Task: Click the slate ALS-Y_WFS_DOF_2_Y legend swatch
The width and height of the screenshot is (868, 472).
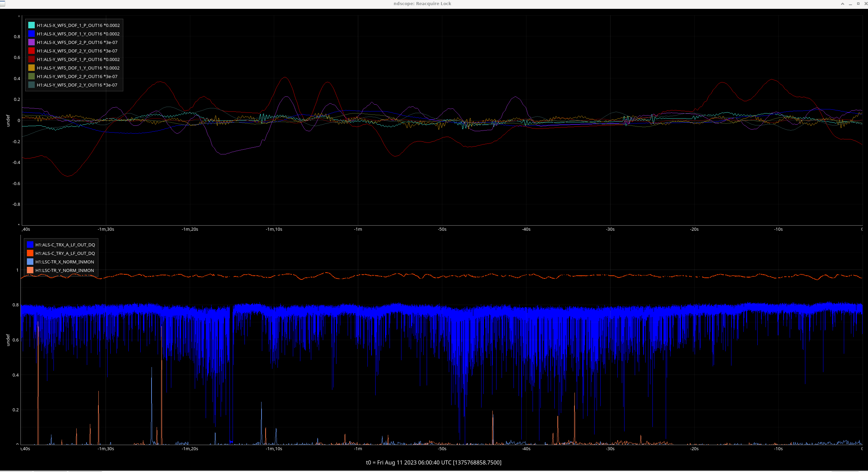Action: coord(31,85)
